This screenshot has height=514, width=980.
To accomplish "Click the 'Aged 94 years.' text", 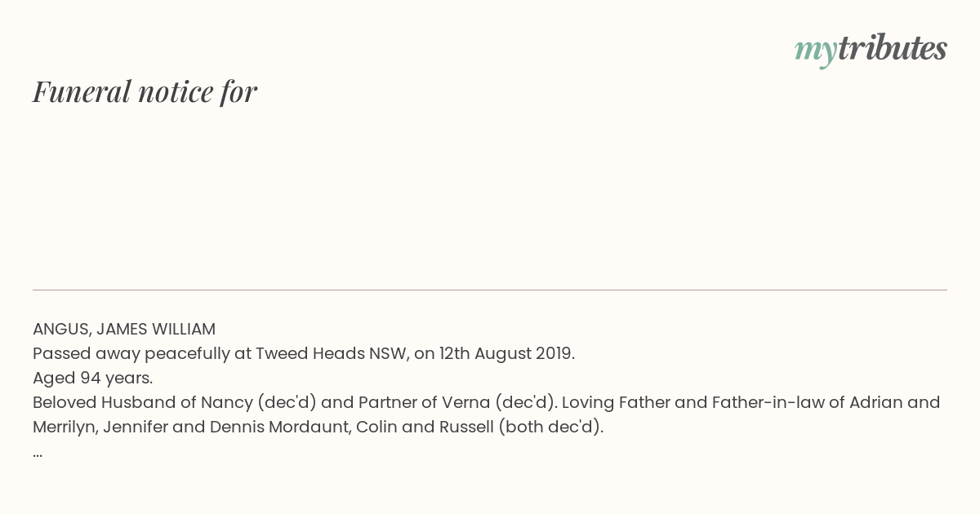I will [93, 379].
